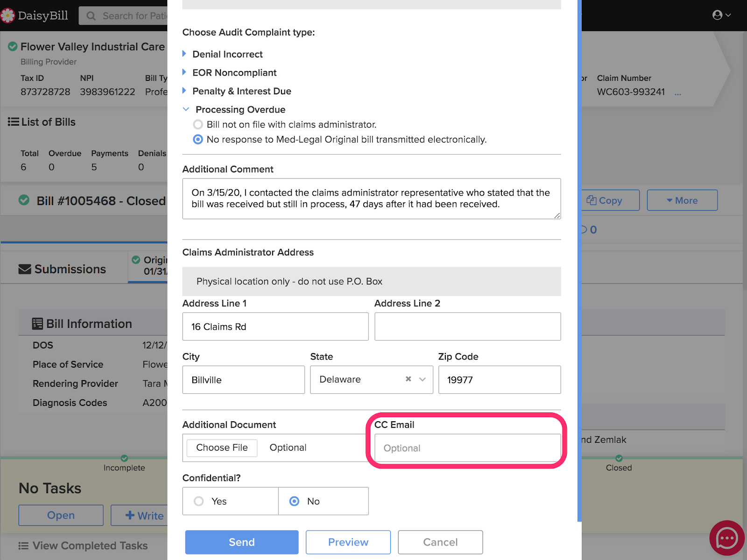The height and width of the screenshot is (560, 747).
Task: Click the Preview button
Action: point(348,542)
